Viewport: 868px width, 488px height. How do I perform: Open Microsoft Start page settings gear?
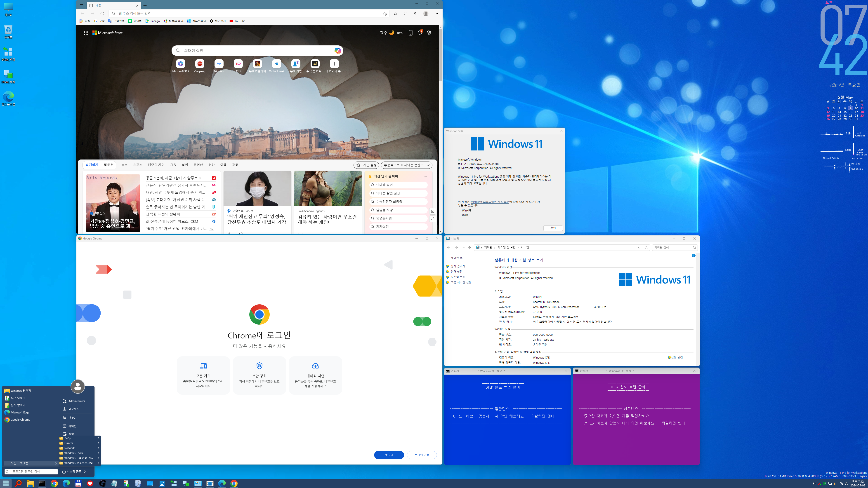pyautogui.click(x=429, y=33)
